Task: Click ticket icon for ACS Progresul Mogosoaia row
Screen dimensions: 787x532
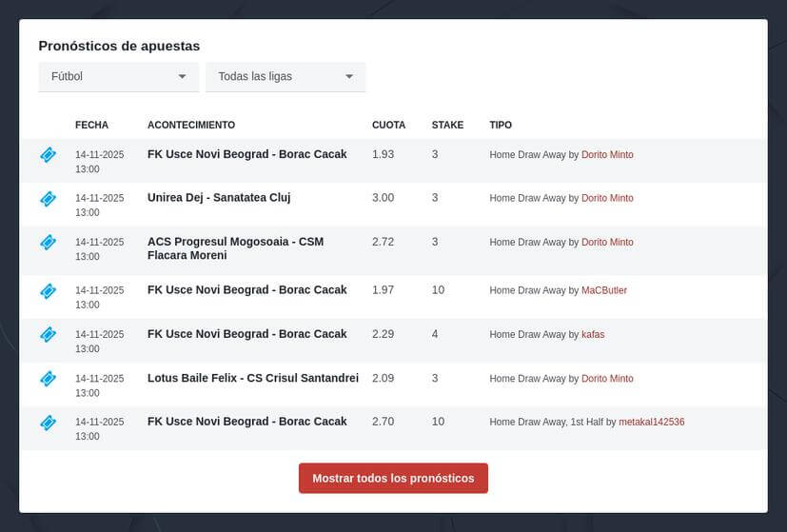Action: coord(48,243)
